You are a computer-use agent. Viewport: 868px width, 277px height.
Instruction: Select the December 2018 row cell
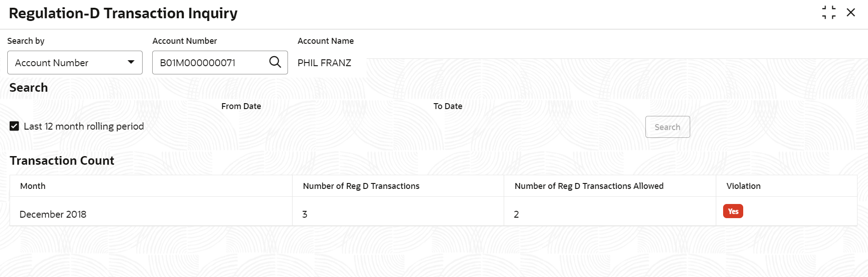pyautogui.click(x=53, y=214)
